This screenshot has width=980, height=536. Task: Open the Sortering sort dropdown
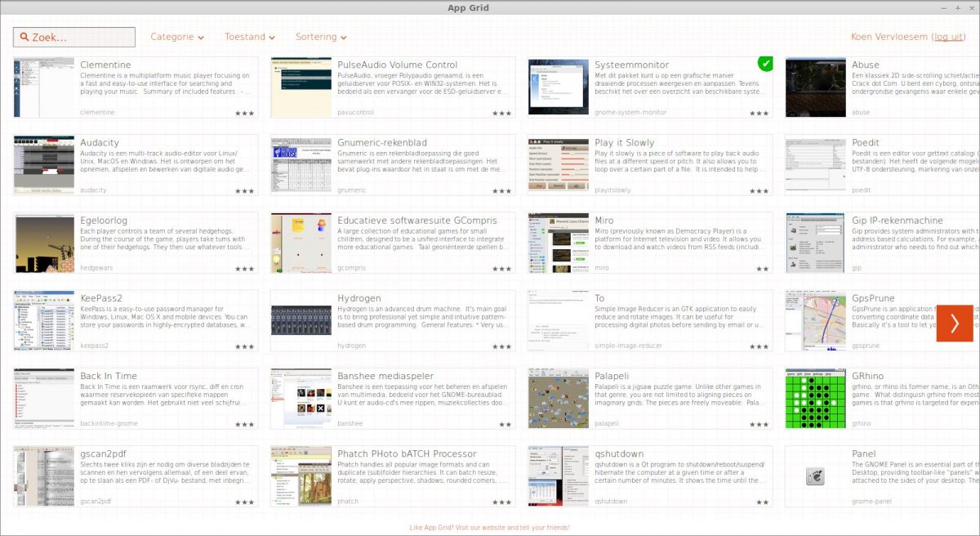(x=321, y=37)
